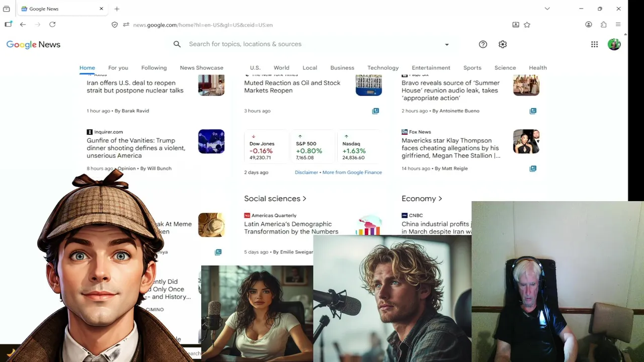Open full coverage for Mavericks Klay Thompson story

point(533,169)
